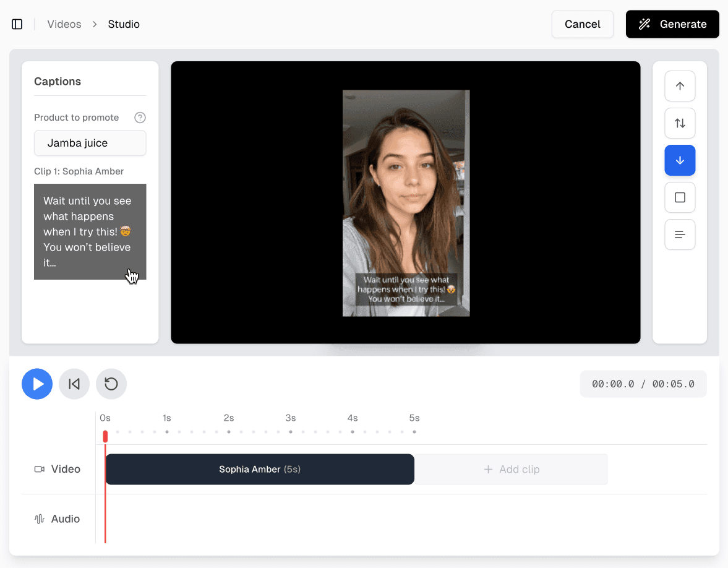Click the Audio track waveform icon
This screenshot has width=728, height=568.
(38, 519)
